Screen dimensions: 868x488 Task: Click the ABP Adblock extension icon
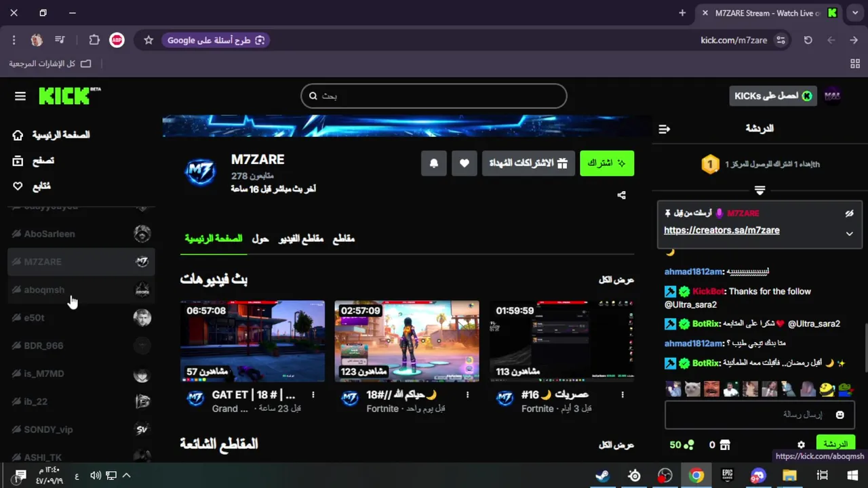(117, 40)
